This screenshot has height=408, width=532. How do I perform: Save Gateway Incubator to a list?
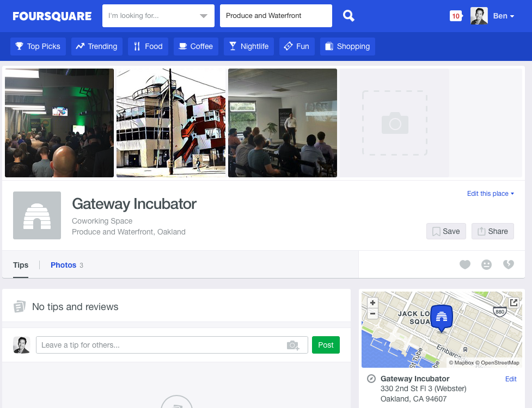click(446, 231)
